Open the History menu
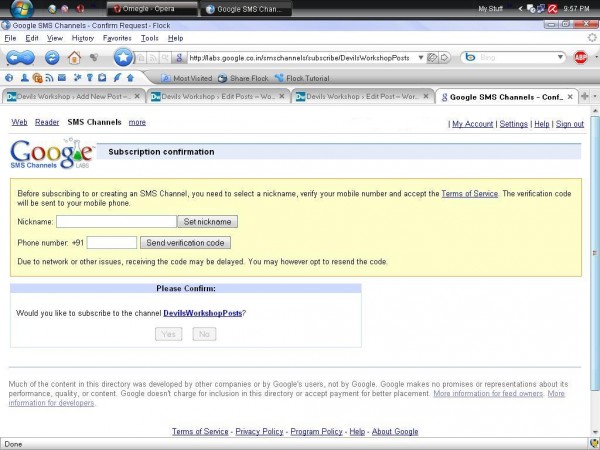This screenshot has height=450, width=600. click(83, 38)
